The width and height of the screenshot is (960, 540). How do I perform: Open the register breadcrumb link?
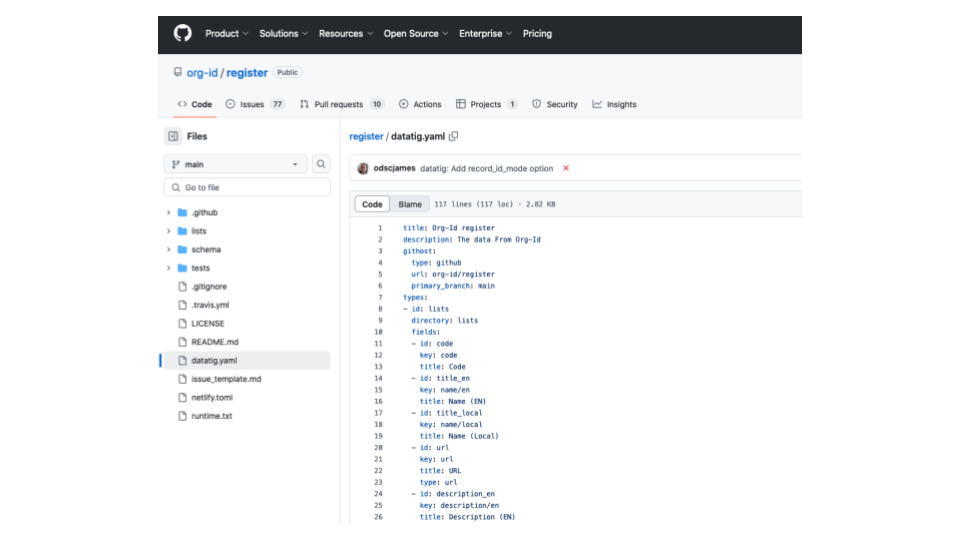[366, 136]
